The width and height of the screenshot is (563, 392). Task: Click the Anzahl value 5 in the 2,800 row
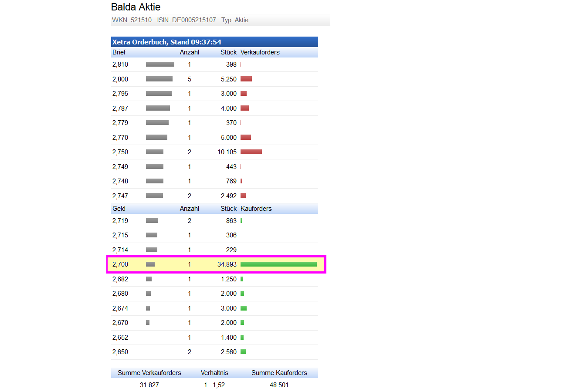tap(190, 79)
